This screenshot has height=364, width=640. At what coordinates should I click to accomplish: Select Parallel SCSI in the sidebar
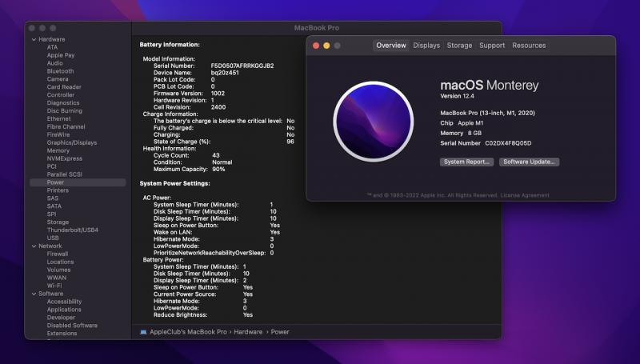click(65, 174)
